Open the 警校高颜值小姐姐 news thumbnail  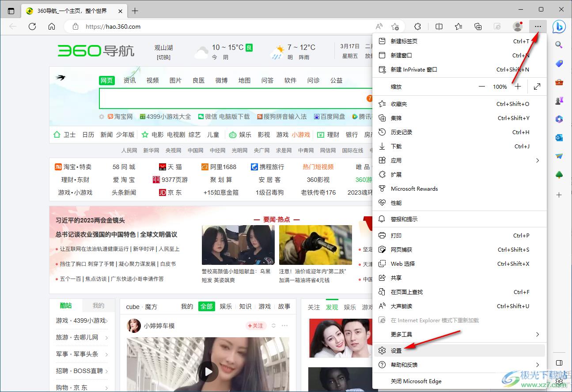(238, 245)
